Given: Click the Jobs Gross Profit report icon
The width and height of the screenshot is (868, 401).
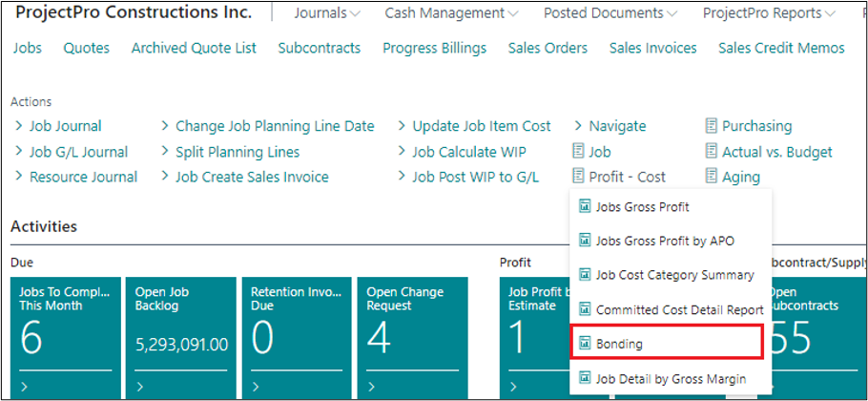Looking at the screenshot, I should pos(586,206).
